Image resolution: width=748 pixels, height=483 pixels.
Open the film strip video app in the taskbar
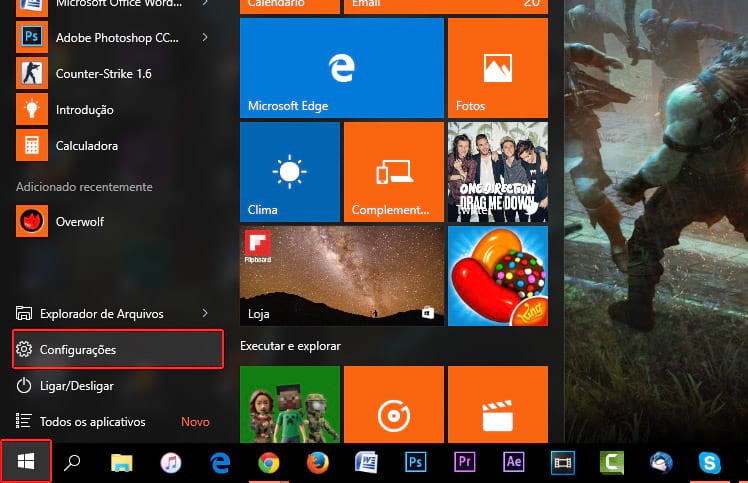[x=563, y=462]
